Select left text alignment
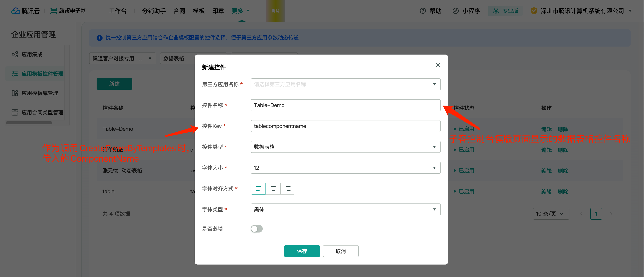 click(258, 189)
